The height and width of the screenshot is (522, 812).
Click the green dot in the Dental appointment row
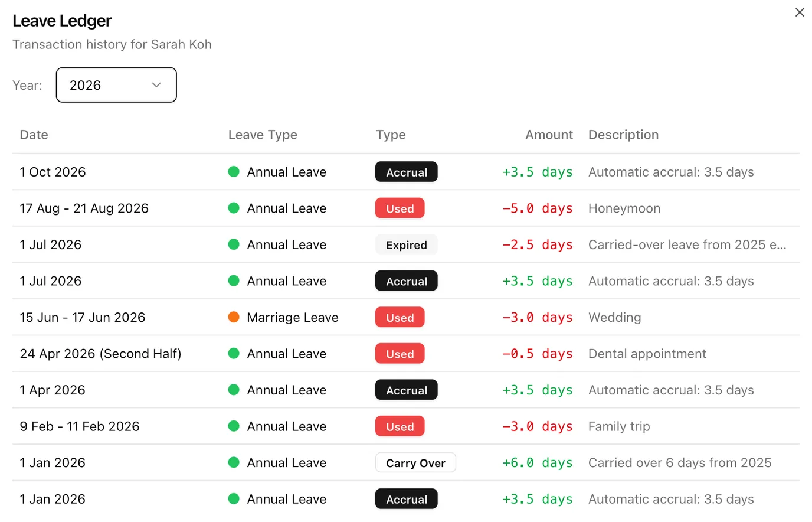pos(234,354)
